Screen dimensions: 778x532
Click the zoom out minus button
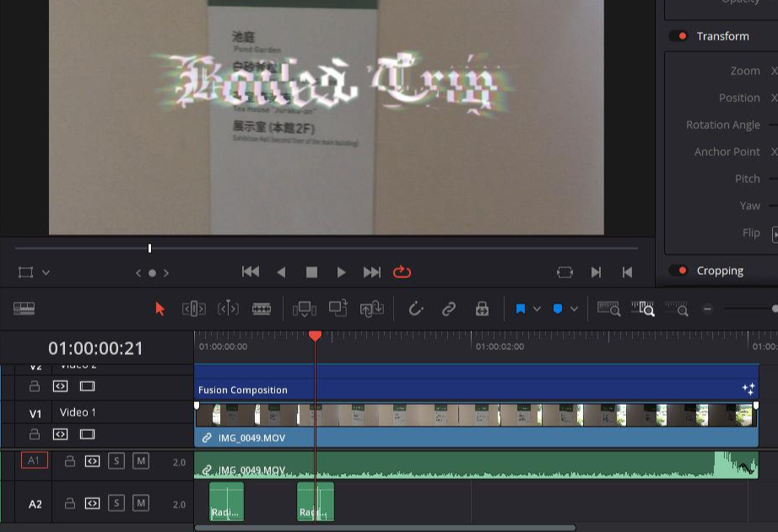[708, 309]
